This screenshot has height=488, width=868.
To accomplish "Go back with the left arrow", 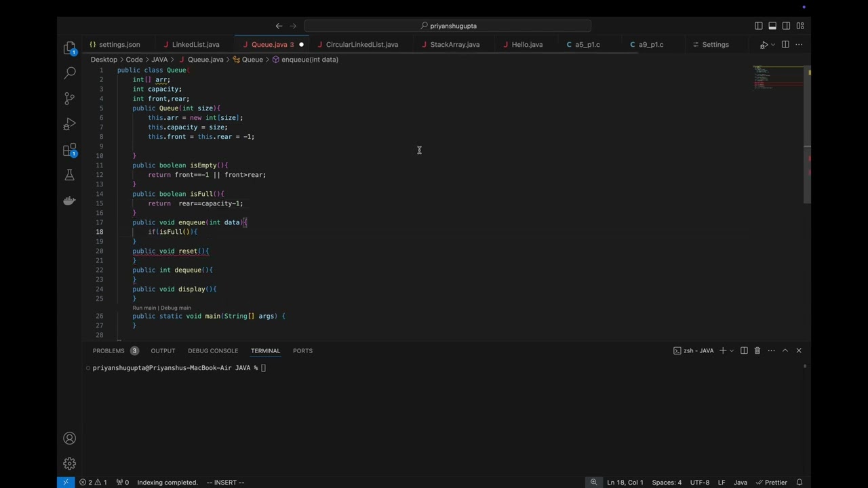I will pyautogui.click(x=279, y=26).
